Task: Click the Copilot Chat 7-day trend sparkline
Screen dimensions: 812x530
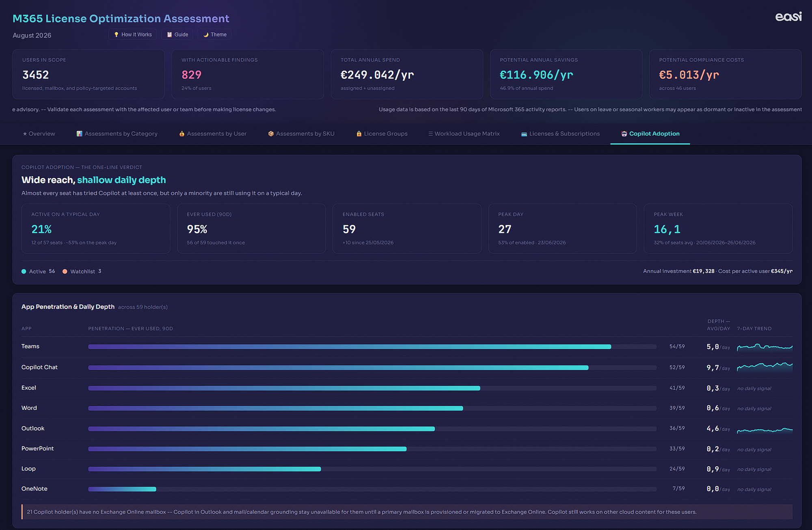Action: [x=765, y=367]
